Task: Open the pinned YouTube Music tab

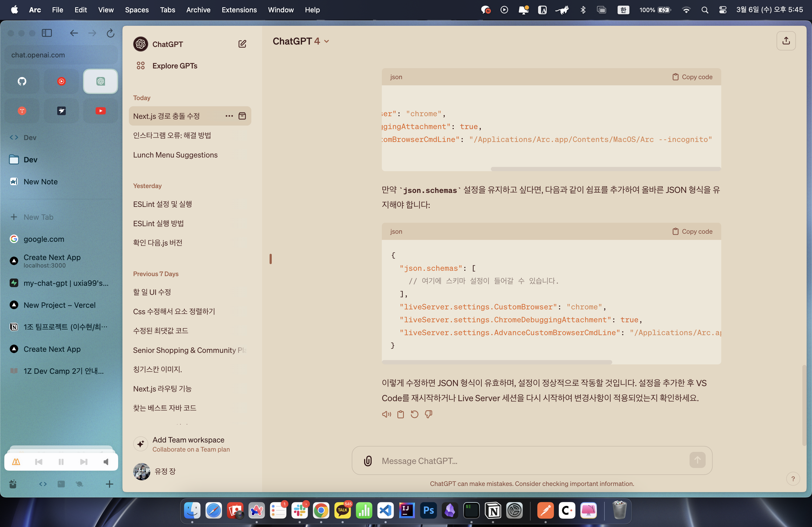Action: coord(61,81)
